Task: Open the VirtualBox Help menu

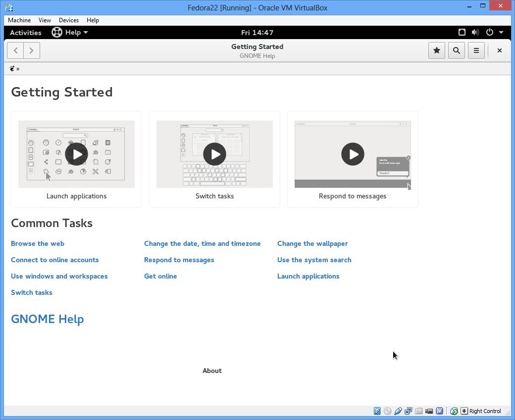Action: (x=93, y=20)
